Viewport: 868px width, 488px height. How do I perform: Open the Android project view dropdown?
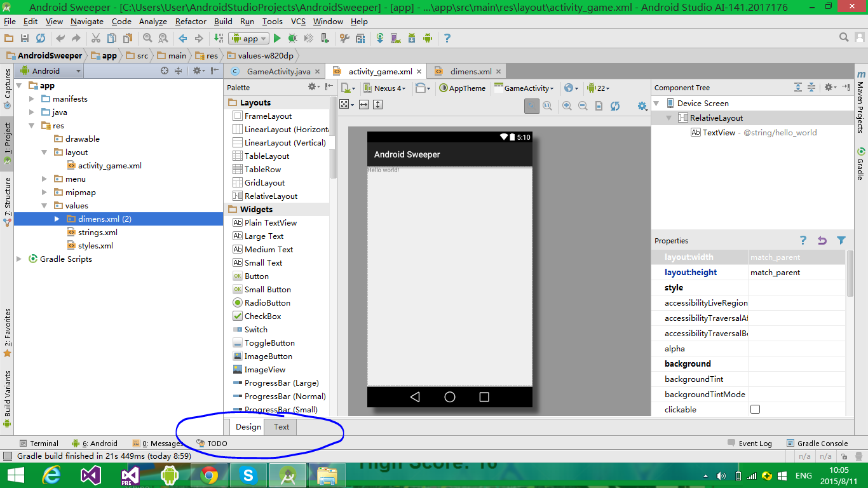click(x=50, y=71)
